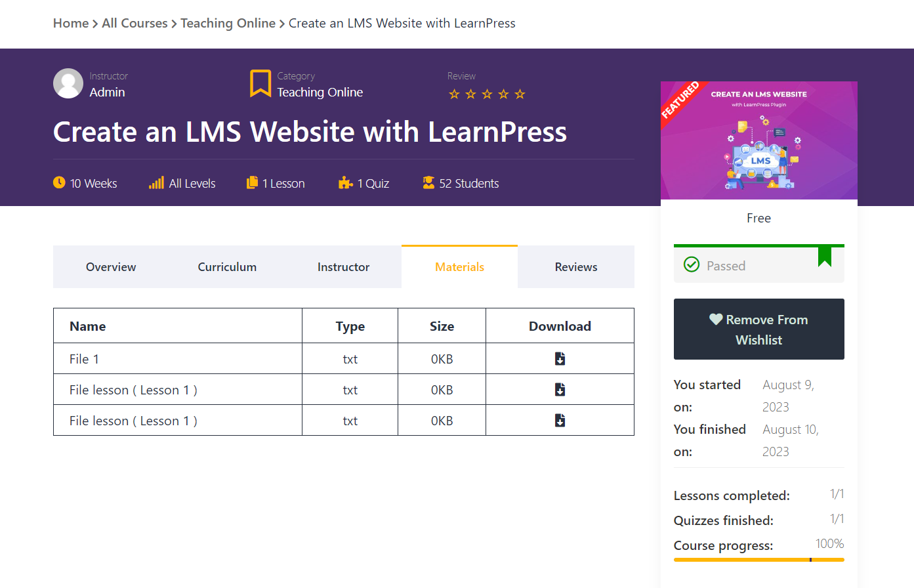Open the Instructor tab
Screen dimensions: 914x588
(x=343, y=267)
